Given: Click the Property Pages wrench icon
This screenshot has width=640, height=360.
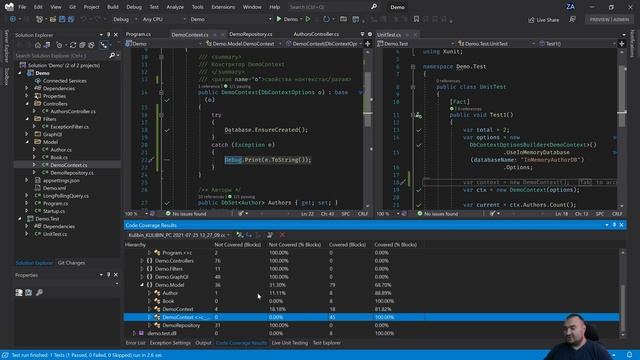Looking at the screenshot, I should coord(39,292).
